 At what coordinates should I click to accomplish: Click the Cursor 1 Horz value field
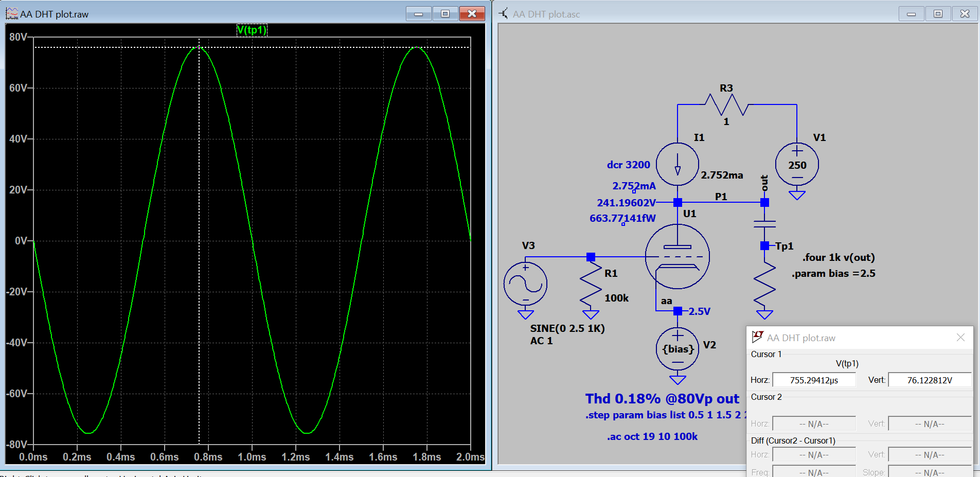point(814,380)
